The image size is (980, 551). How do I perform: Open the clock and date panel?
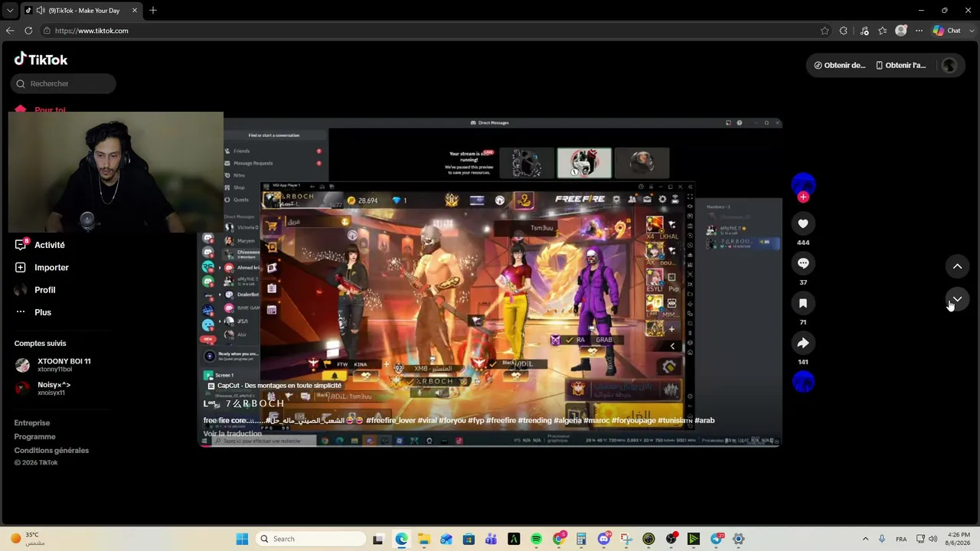pyautogui.click(x=959, y=539)
